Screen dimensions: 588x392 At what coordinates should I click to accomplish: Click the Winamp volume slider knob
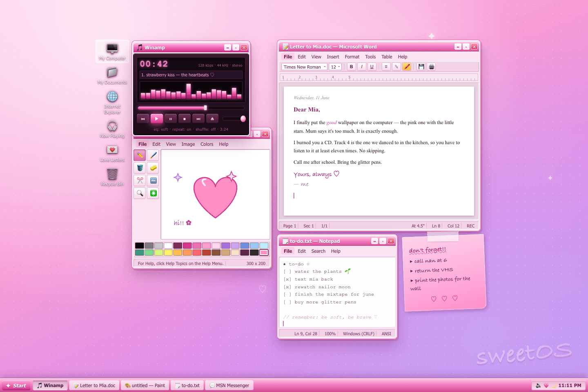tap(243, 119)
